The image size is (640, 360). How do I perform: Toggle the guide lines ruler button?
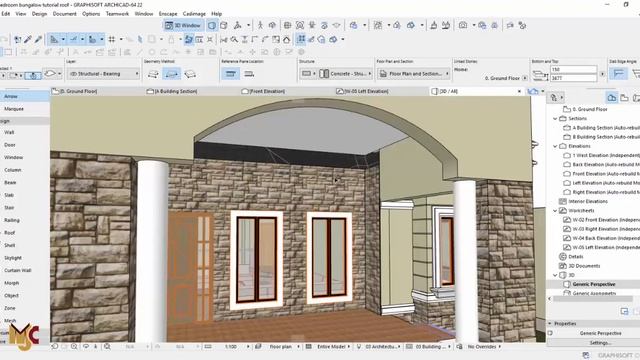point(54,39)
